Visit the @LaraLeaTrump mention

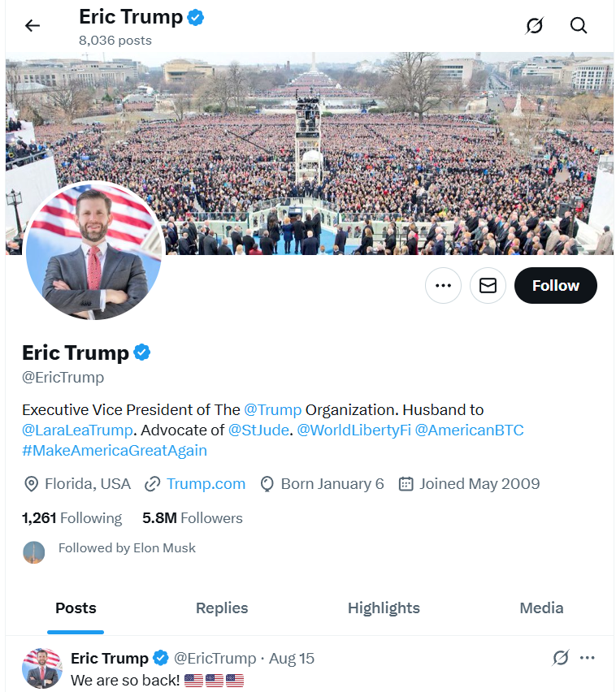click(77, 430)
